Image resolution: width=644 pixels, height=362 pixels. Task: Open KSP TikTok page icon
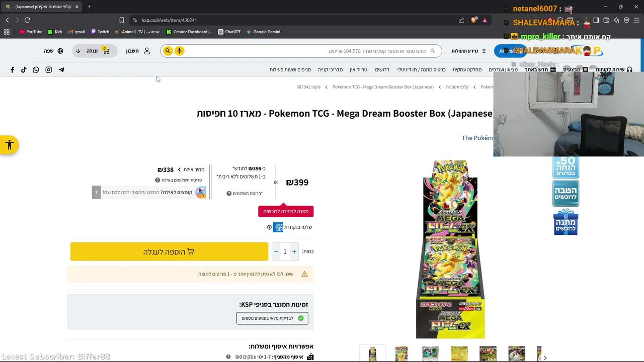click(x=24, y=70)
